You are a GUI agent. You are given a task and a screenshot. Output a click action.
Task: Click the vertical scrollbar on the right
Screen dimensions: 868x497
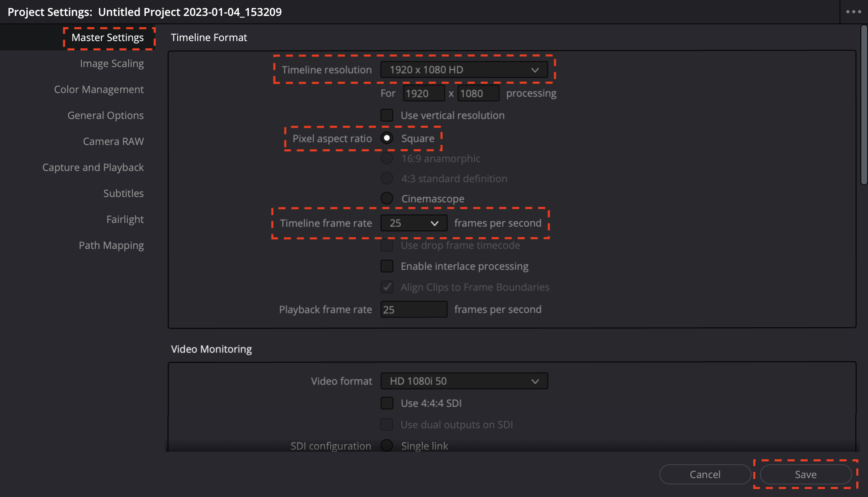pos(864,105)
